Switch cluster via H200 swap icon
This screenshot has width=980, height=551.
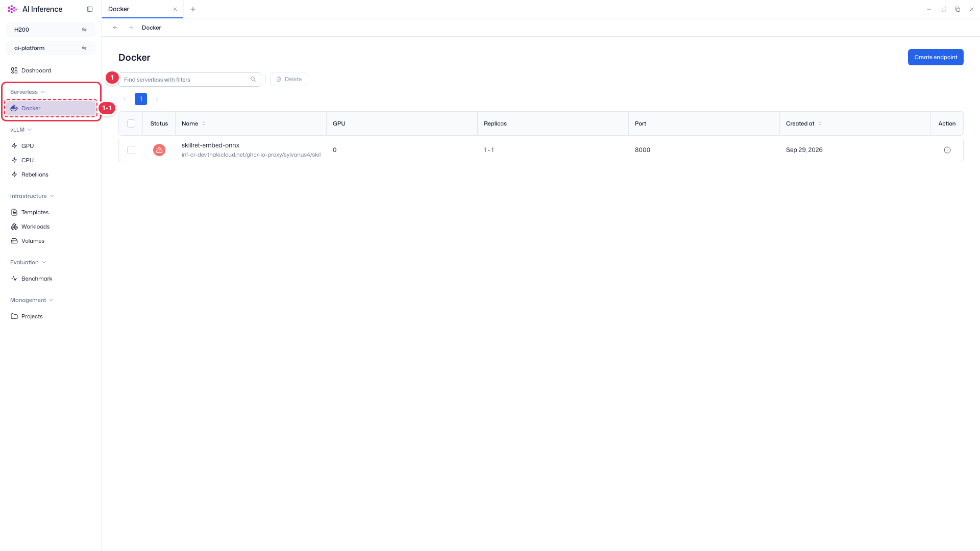tap(84, 30)
